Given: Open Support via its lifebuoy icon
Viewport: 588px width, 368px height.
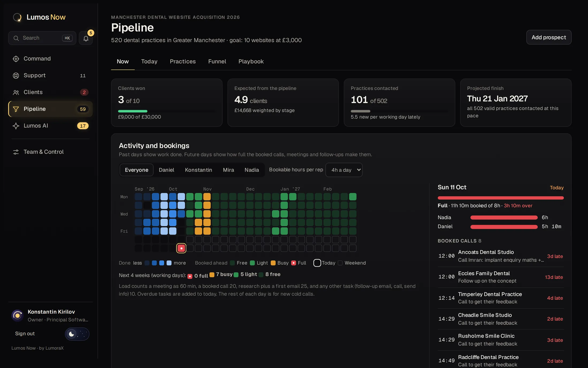Looking at the screenshot, I should [x=16, y=76].
